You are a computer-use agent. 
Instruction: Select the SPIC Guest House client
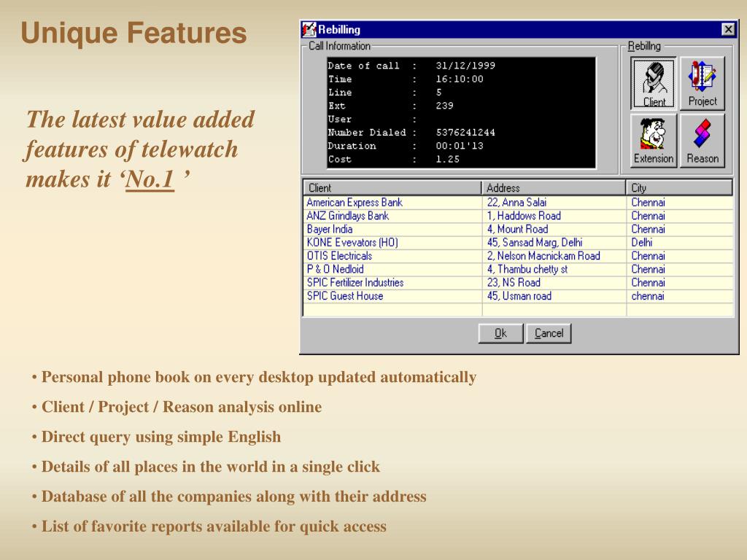click(345, 296)
